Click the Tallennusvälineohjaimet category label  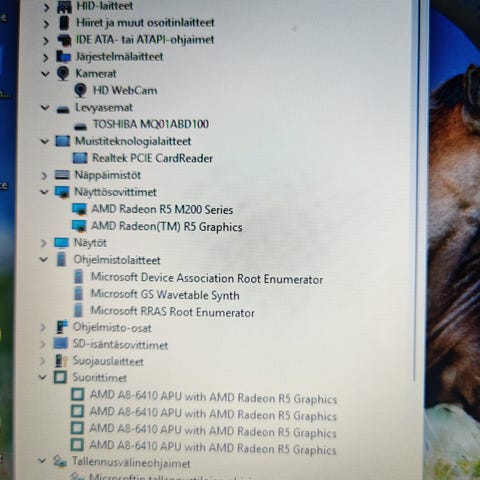[x=131, y=463]
